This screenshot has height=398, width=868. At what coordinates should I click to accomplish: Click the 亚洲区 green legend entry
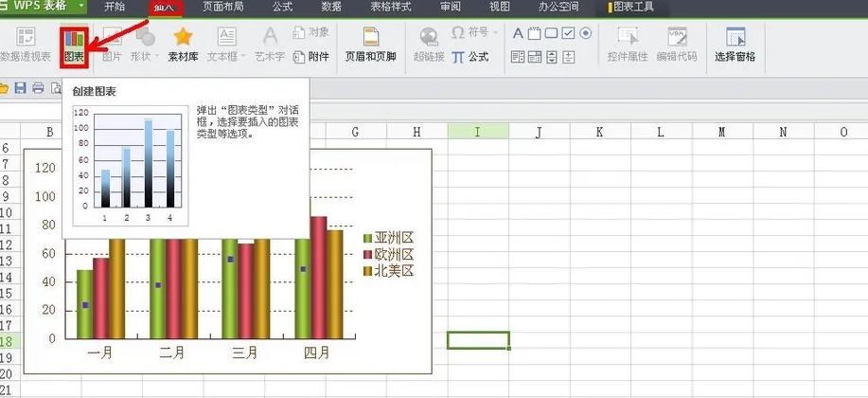pyautogui.click(x=389, y=238)
